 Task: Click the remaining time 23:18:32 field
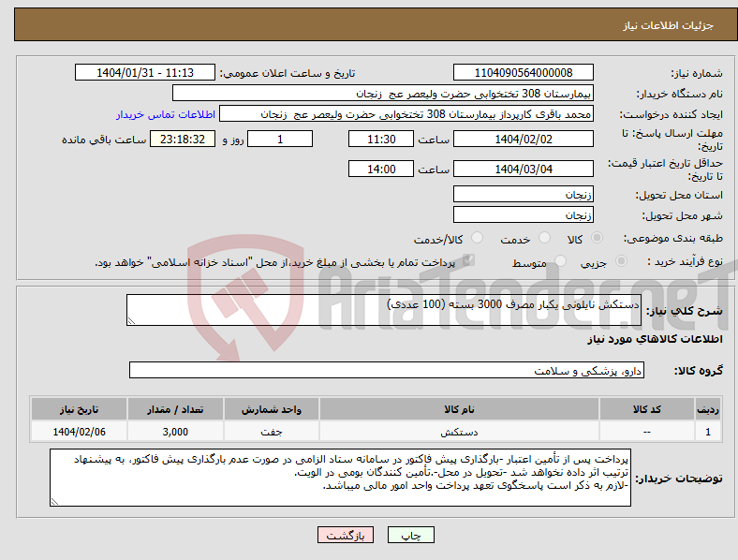183,139
